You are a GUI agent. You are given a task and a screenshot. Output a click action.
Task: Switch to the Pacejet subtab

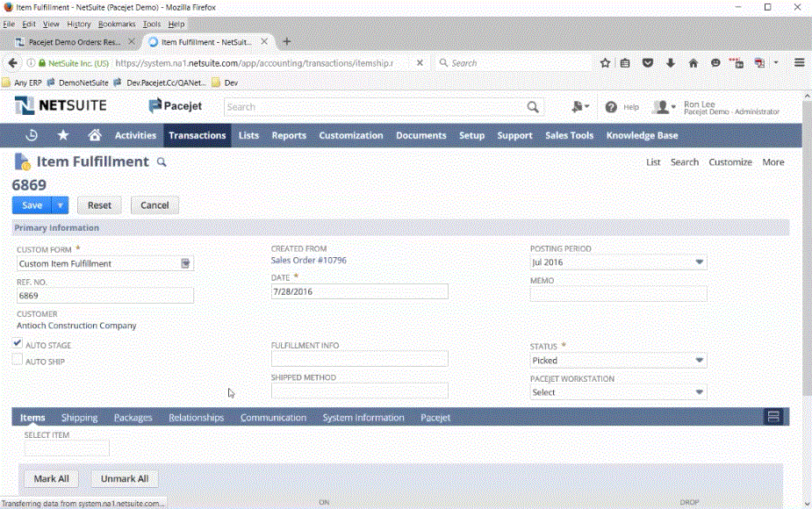(435, 418)
